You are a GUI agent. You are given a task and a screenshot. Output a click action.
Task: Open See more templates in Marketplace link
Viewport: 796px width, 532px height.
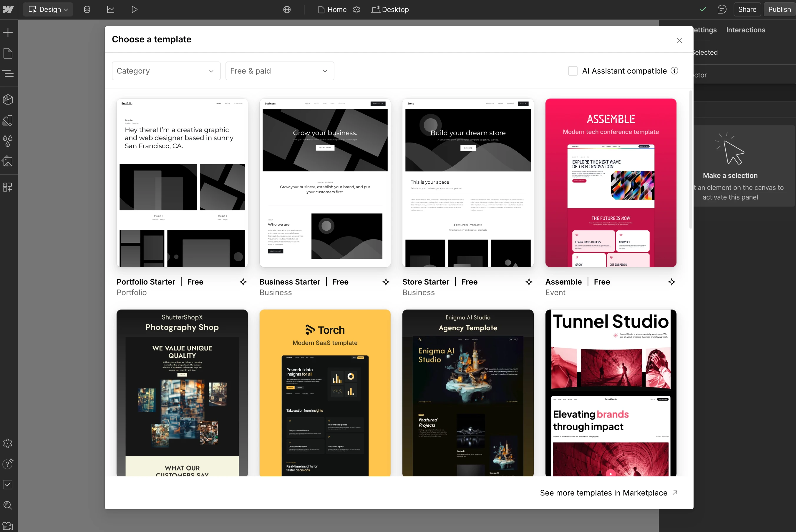point(608,493)
